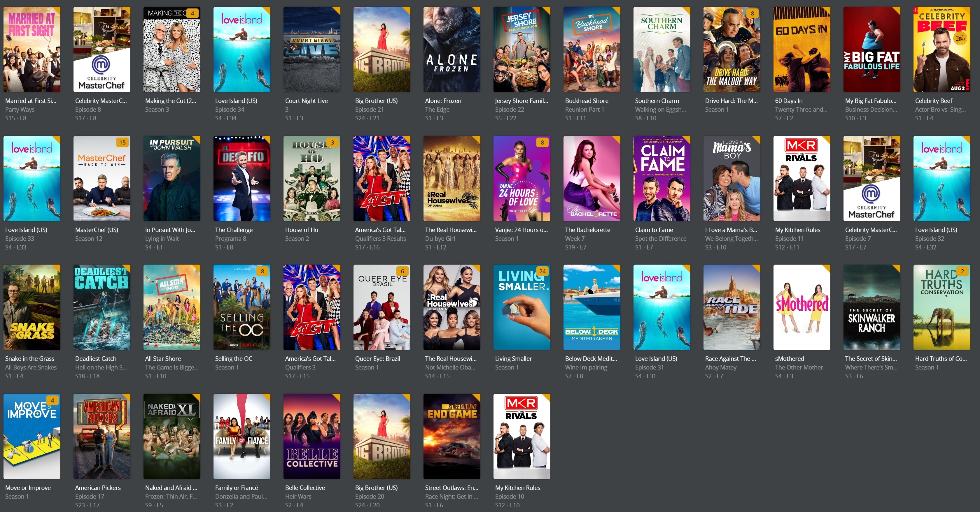Click the Du-bye Girl episode subtitle
Viewport: 980px width, 512px height.
click(440, 238)
